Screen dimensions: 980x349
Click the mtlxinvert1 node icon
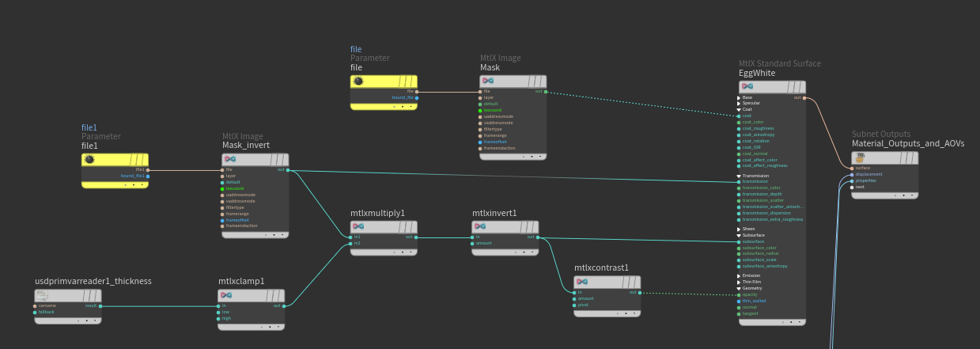click(481, 227)
